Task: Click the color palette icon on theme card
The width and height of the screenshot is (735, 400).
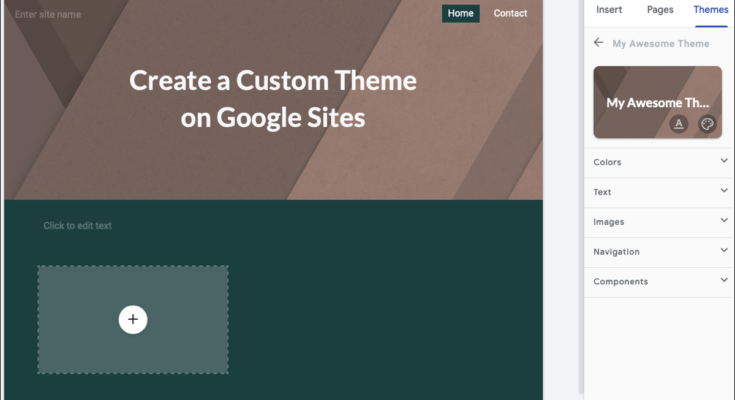Action: pyautogui.click(x=707, y=124)
